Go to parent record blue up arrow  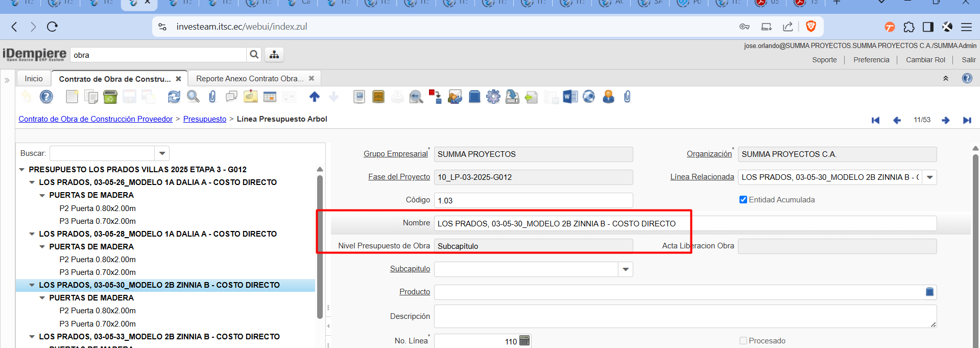click(315, 97)
